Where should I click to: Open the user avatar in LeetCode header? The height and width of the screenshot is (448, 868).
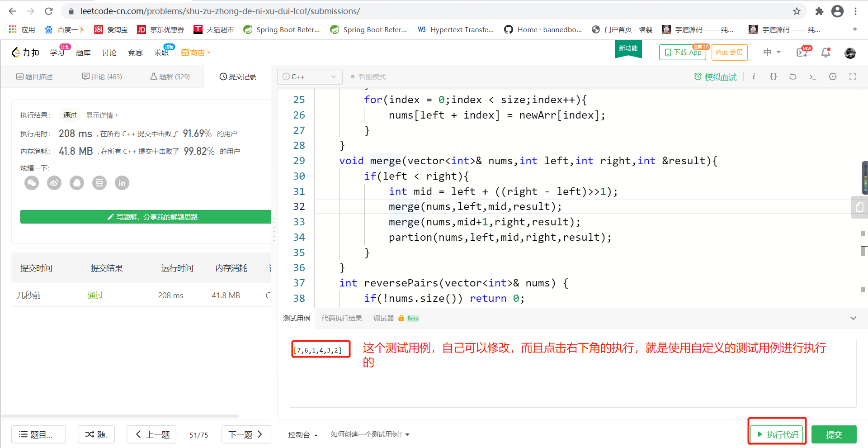[x=850, y=53]
